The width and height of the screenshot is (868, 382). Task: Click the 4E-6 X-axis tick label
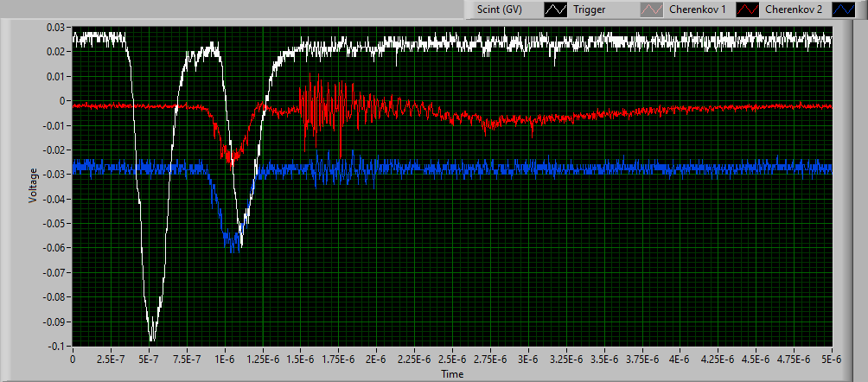click(x=680, y=359)
